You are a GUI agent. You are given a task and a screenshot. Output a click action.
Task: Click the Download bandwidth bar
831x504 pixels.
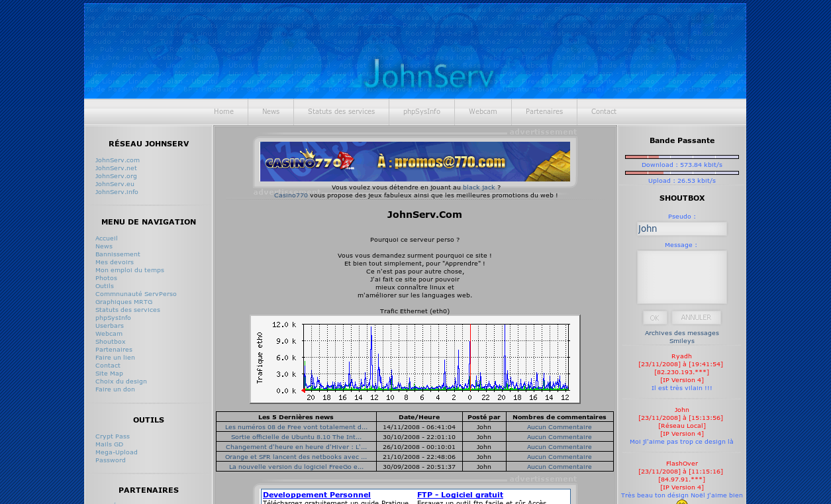682,157
